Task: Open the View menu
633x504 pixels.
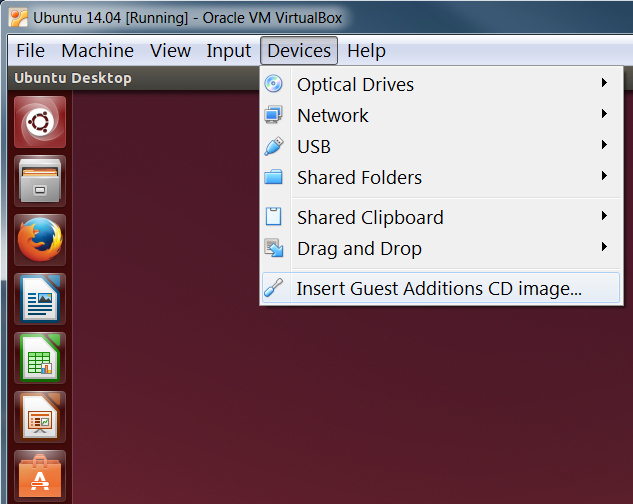Action: pos(170,51)
